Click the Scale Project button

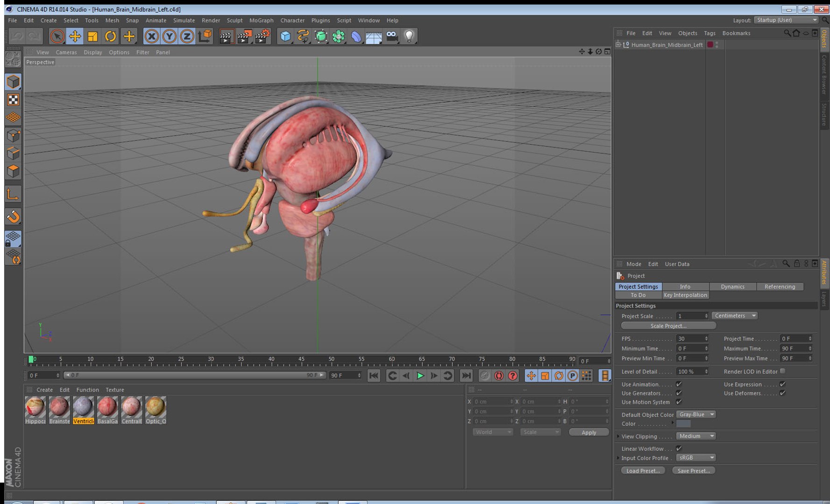pyautogui.click(x=668, y=326)
